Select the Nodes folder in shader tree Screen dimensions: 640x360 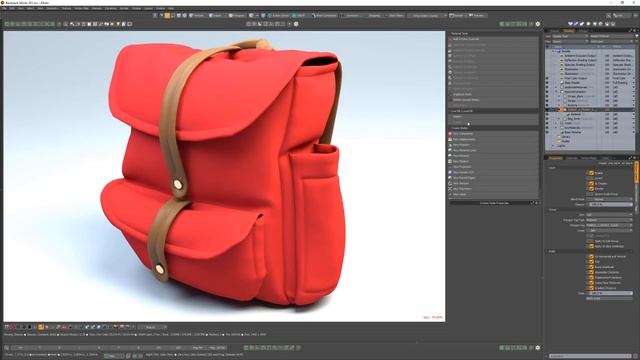565,141
